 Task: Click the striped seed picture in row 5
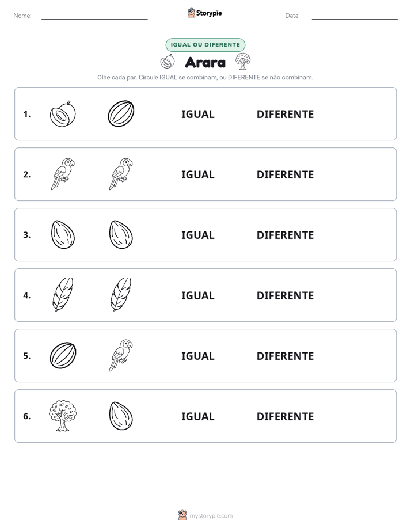click(63, 355)
